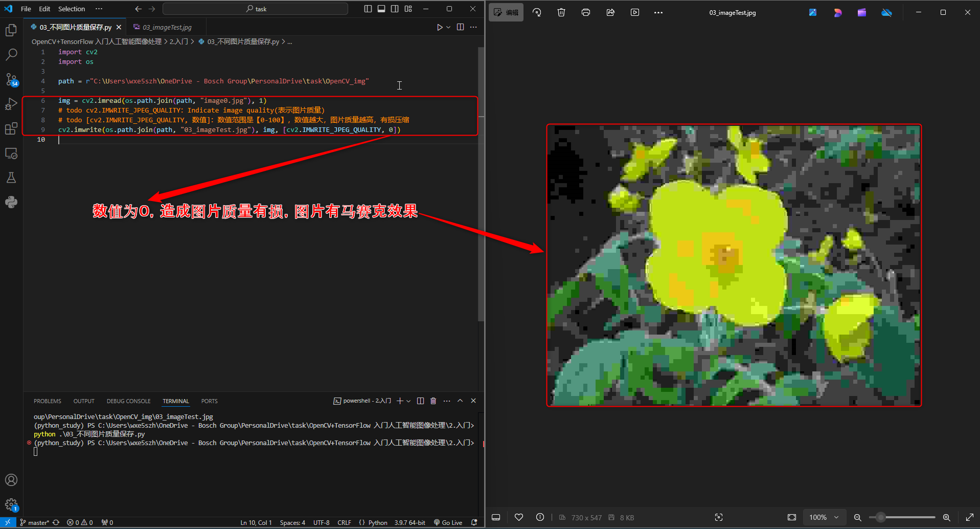Screen dimensions: 980x529
Task: Toggle the primary sidebar layout button
Action: (368, 9)
